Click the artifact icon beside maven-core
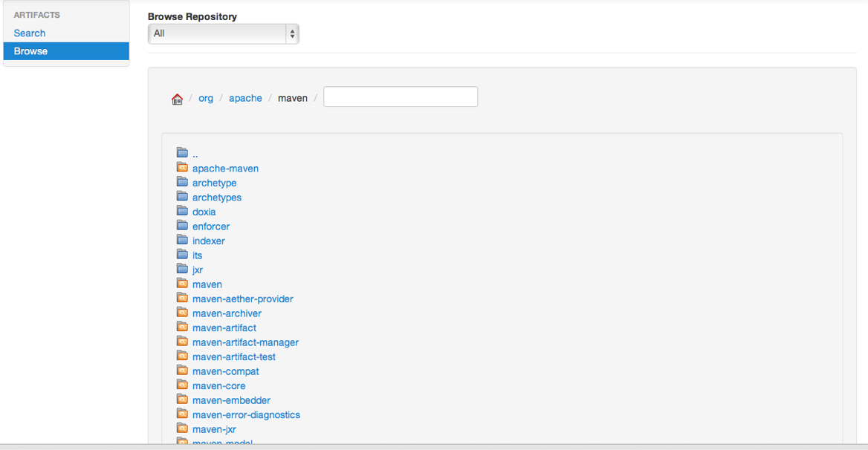868x450 pixels. (x=182, y=385)
